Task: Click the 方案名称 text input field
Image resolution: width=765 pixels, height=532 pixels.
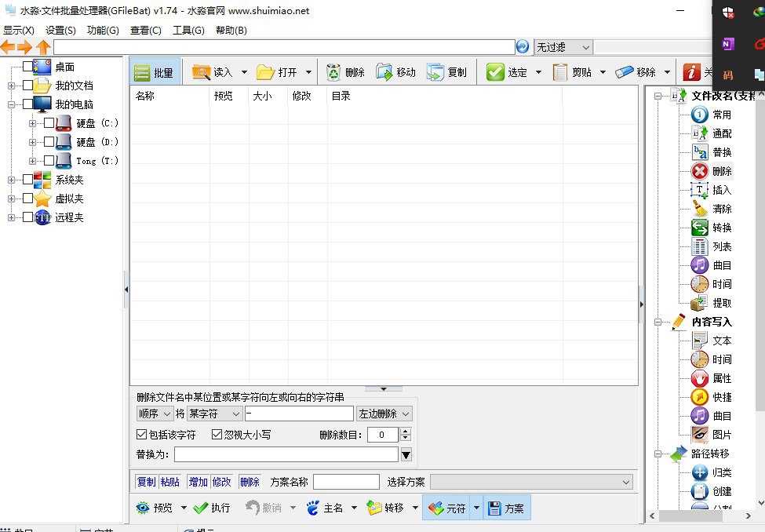Action: point(346,482)
